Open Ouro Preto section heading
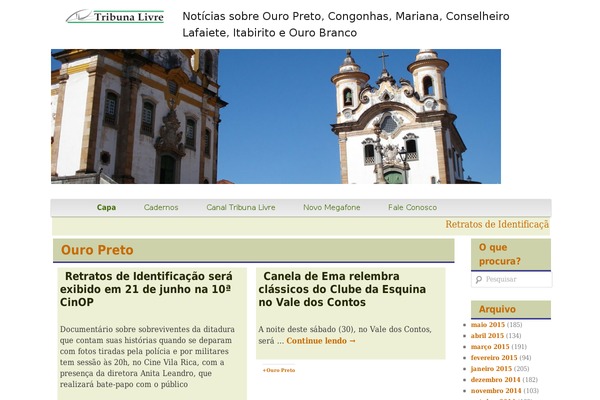600x400 pixels. click(97, 250)
